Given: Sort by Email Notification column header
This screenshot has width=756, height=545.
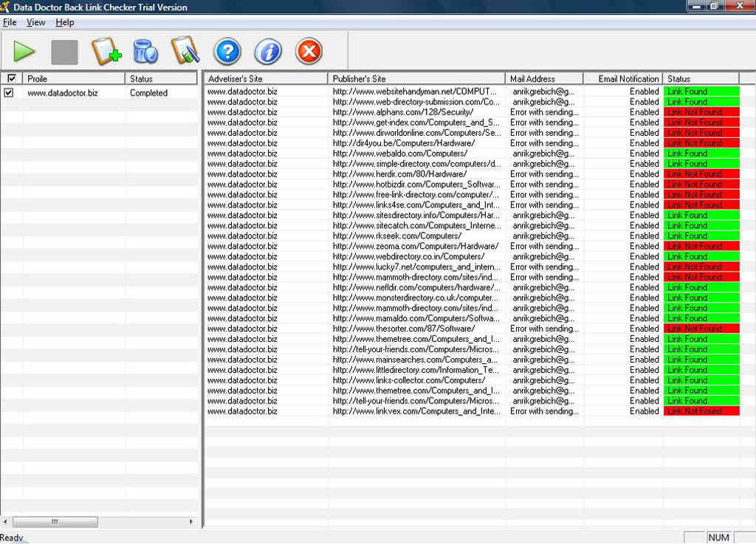Looking at the screenshot, I should [x=623, y=78].
